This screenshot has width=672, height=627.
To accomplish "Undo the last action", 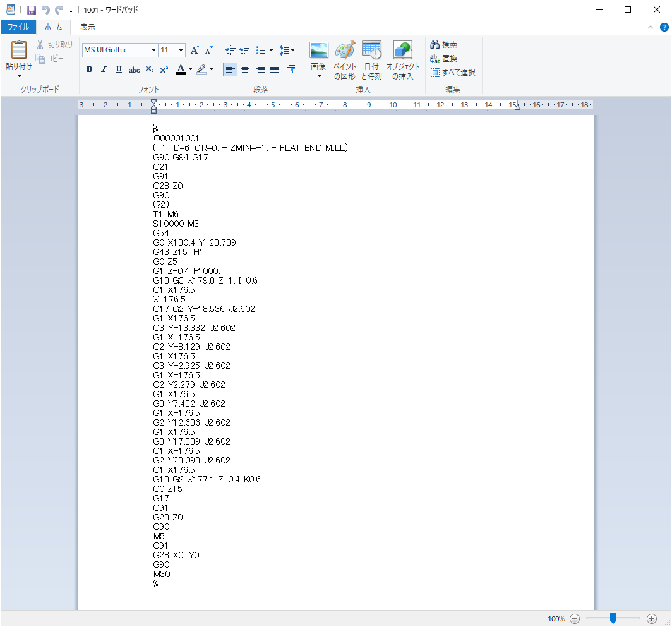I will coord(45,10).
